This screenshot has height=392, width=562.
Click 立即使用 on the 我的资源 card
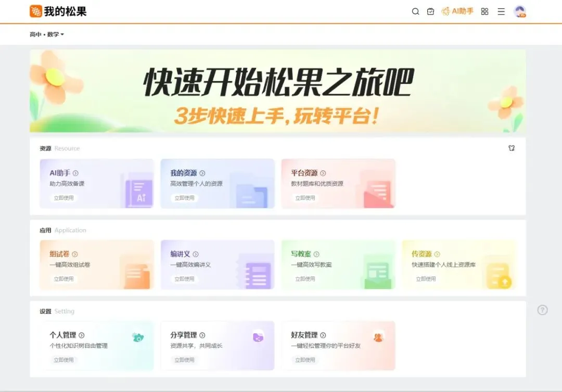tap(184, 198)
